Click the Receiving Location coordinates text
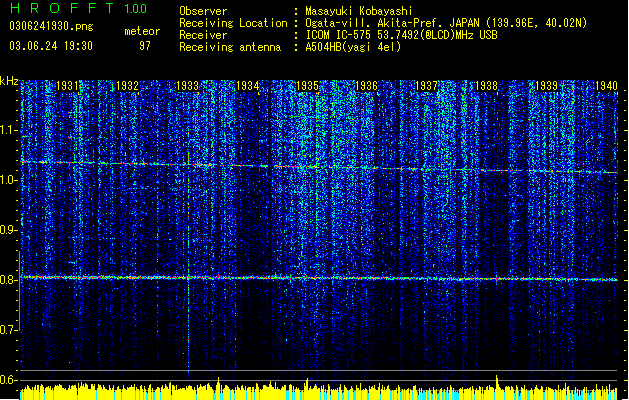Viewport: 629px width, 400px height. 446,23
